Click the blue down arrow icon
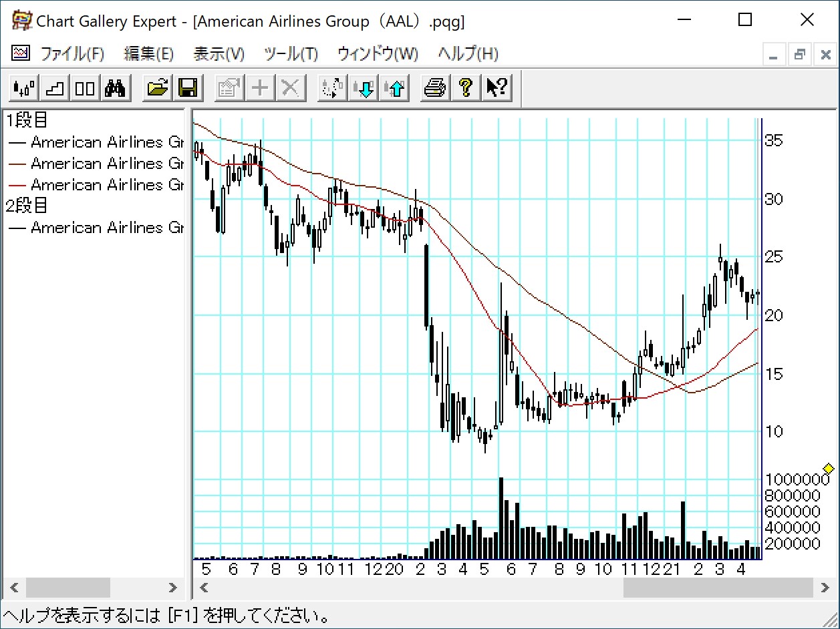 366,88
